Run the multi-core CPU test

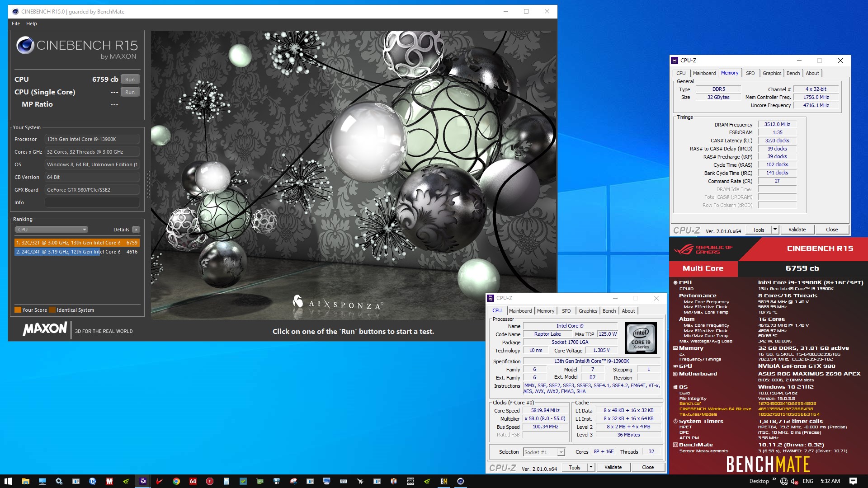[x=130, y=79]
